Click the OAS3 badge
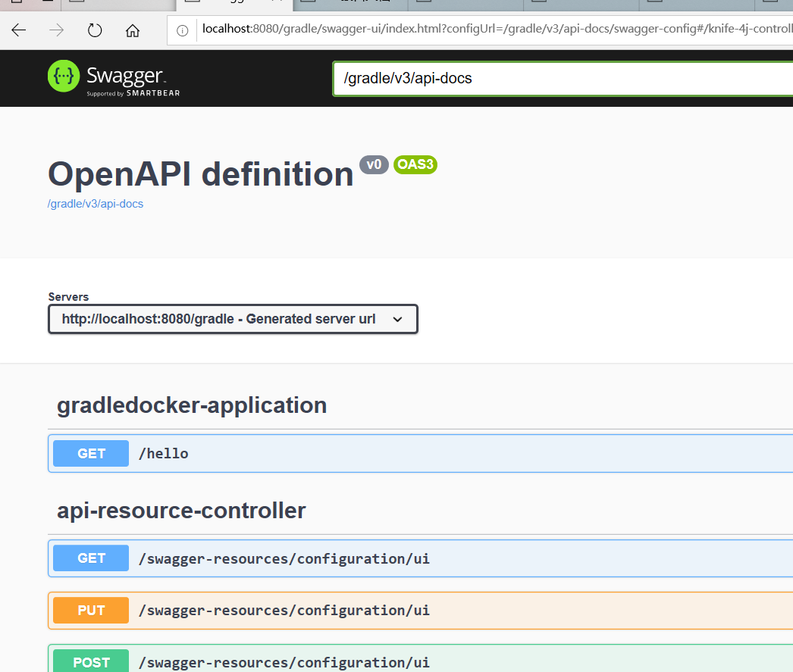The height and width of the screenshot is (672, 793). [415, 164]
